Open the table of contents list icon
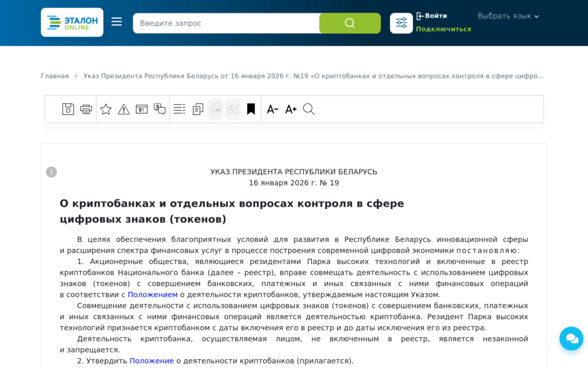This screenshot has width=588, height=368. pos(179,109)
